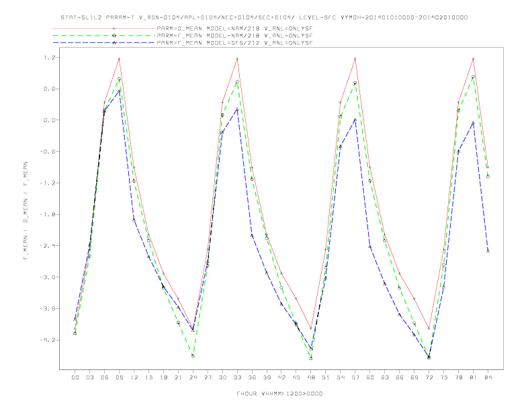
Task: Click the blue dashed legend line sample
Action: coord(104,43)
